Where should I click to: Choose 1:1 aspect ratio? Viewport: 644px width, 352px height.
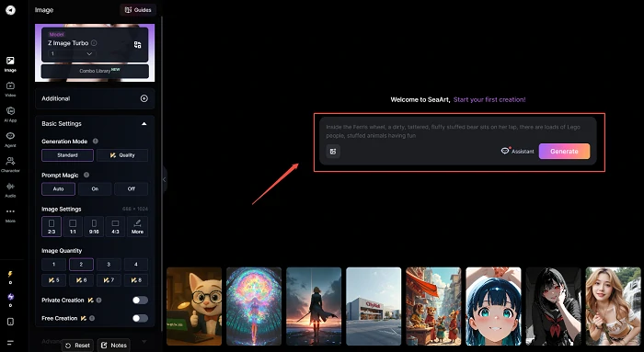coord(73,226)
